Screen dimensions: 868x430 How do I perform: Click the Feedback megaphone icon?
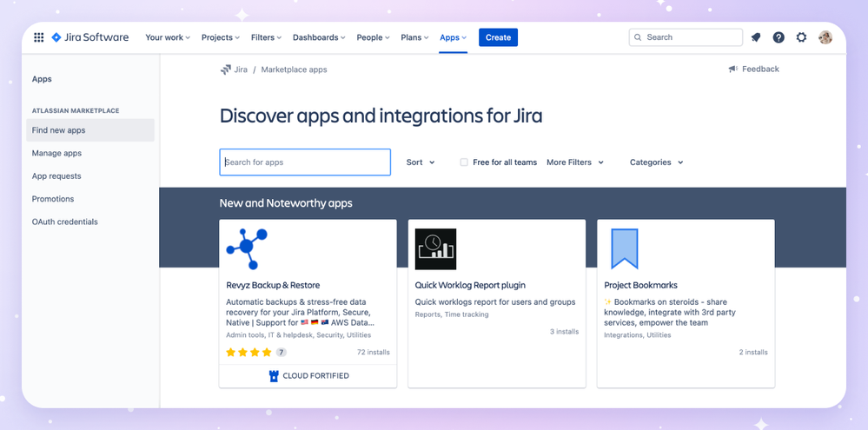733,69
